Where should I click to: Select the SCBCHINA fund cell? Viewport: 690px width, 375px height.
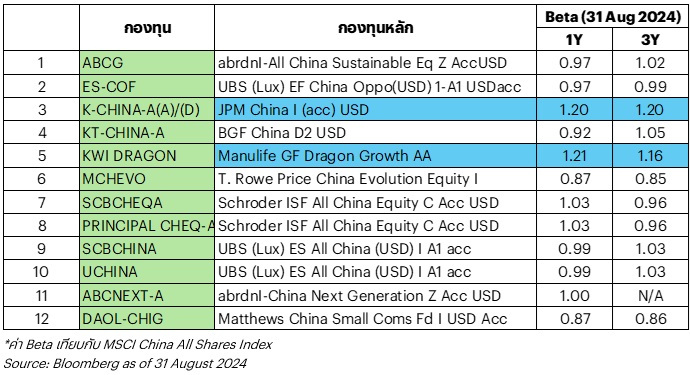(147, 248)
